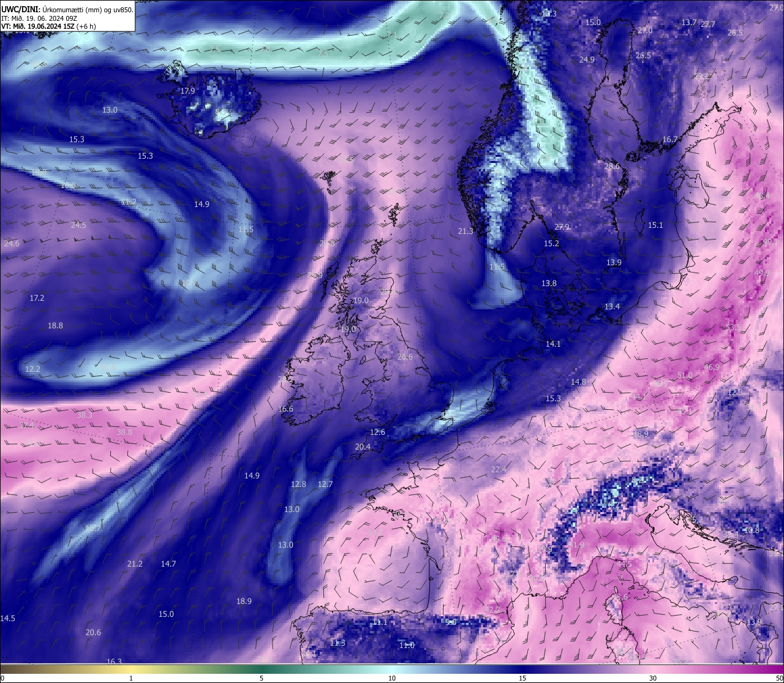Click the 5 tick label on color scale
784x683 pixels.
(x=262, y=678)
